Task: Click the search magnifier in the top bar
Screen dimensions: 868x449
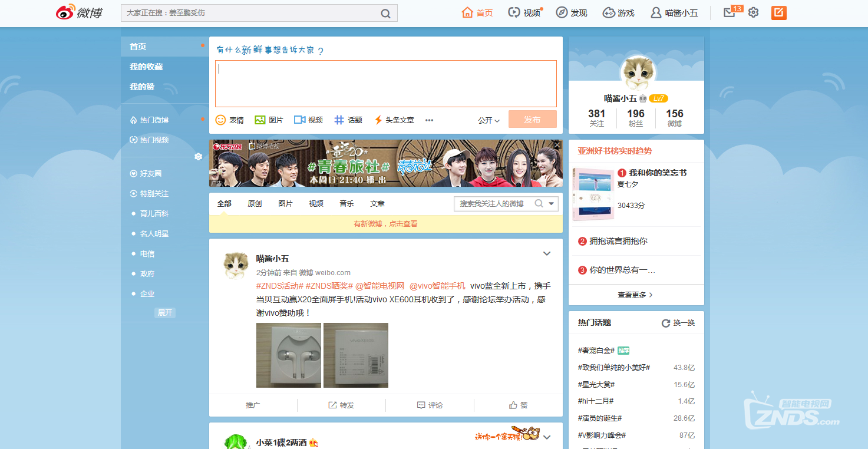Action: (x=385, y=13)
